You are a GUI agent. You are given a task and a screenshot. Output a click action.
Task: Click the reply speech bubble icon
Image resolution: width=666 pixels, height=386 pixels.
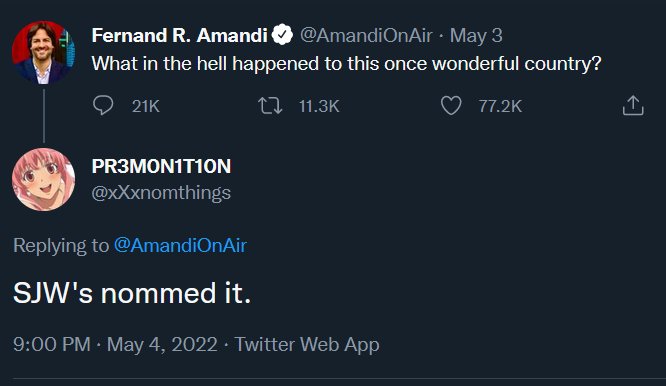point(103,105)
